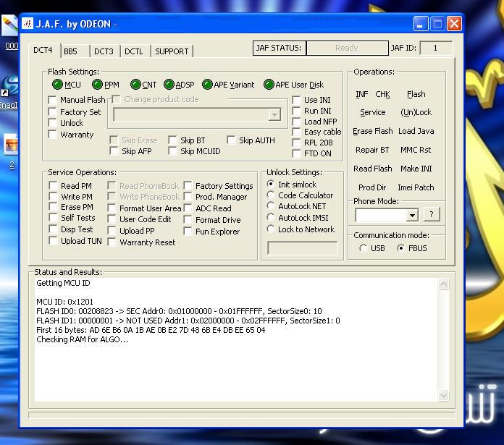Check the Skip BT option
This screenshot has height=445, width=504.
(x=172, y=140)
